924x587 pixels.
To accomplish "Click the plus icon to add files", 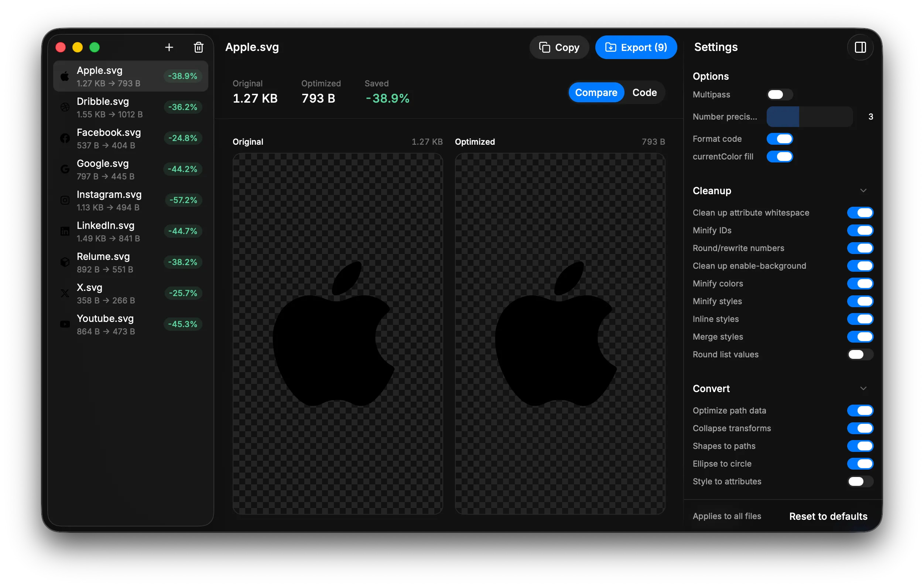I will (169, 47).
